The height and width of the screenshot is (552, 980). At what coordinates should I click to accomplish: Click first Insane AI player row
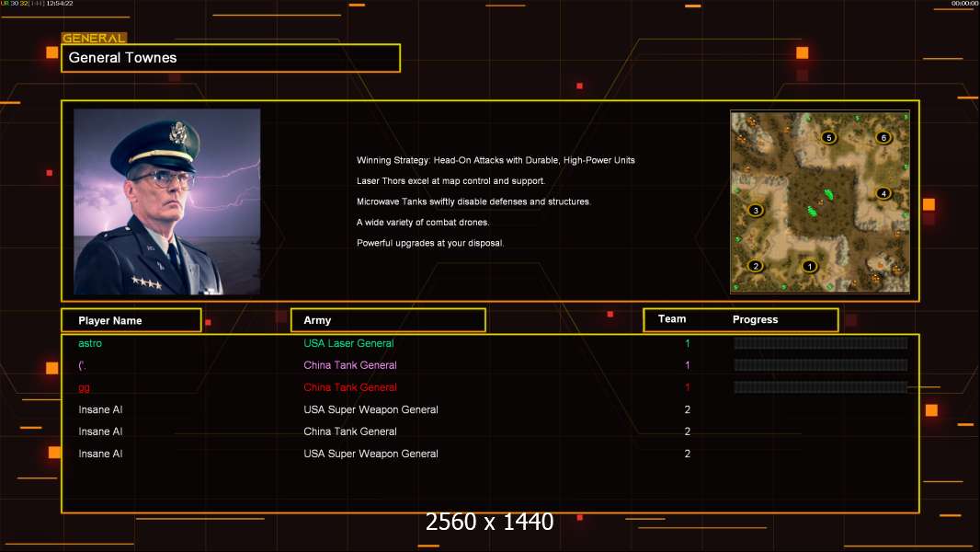pos(490,409)
